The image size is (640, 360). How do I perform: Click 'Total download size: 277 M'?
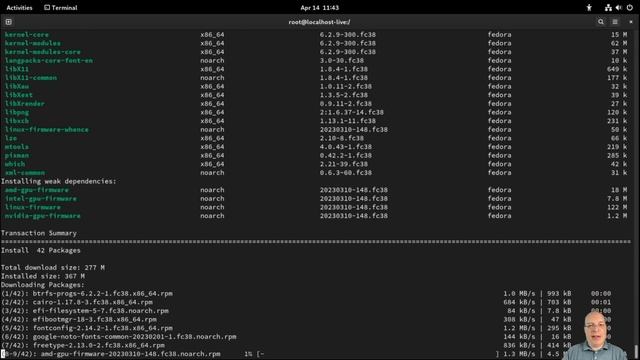53,268
